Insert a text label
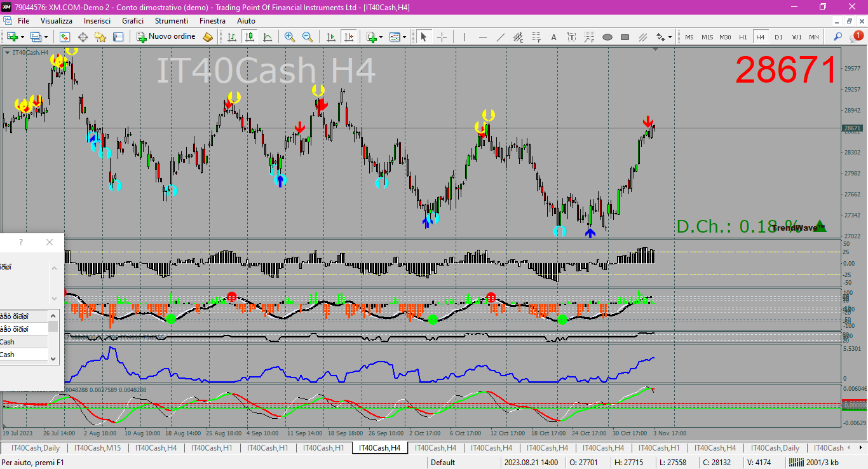868x469 pixels. tap(572, 37)
